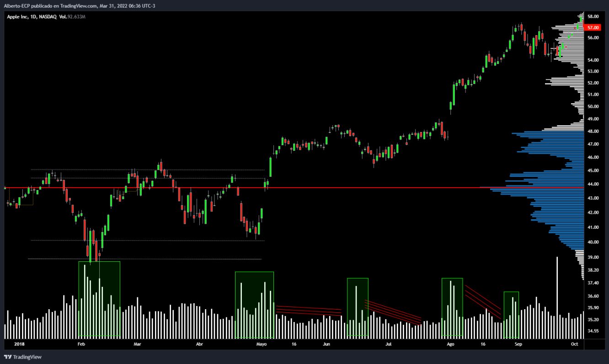Click the tallest white volume bar in late Sep

click(x=557, y=297)
